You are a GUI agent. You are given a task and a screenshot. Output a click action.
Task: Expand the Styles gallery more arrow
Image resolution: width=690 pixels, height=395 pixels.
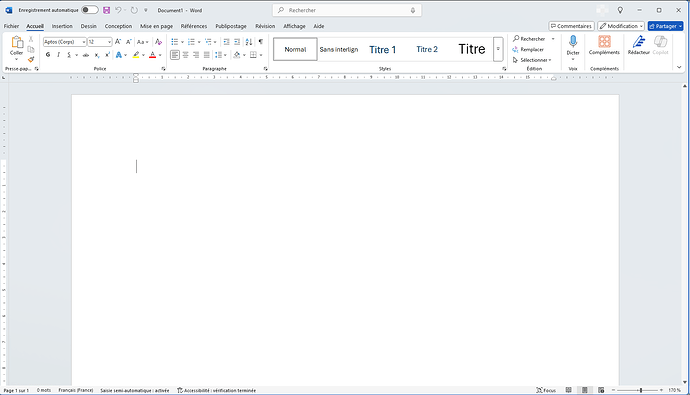coord(498,49)
